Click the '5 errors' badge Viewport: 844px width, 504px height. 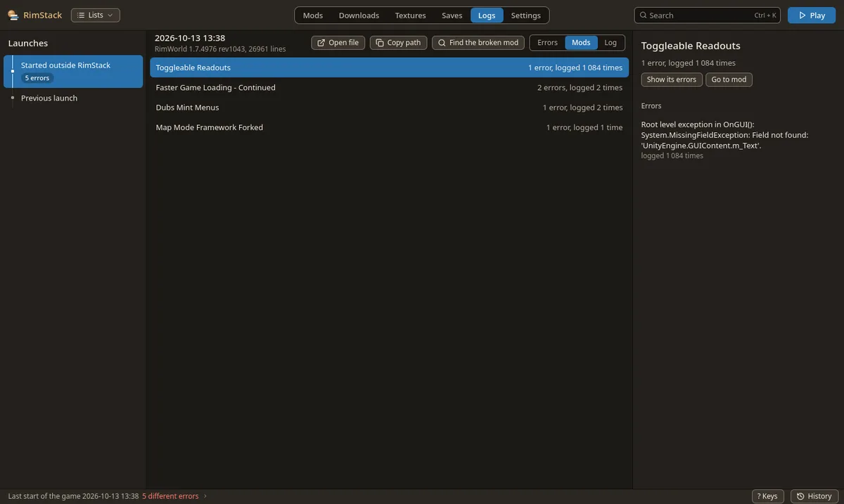tap(37, 78)
